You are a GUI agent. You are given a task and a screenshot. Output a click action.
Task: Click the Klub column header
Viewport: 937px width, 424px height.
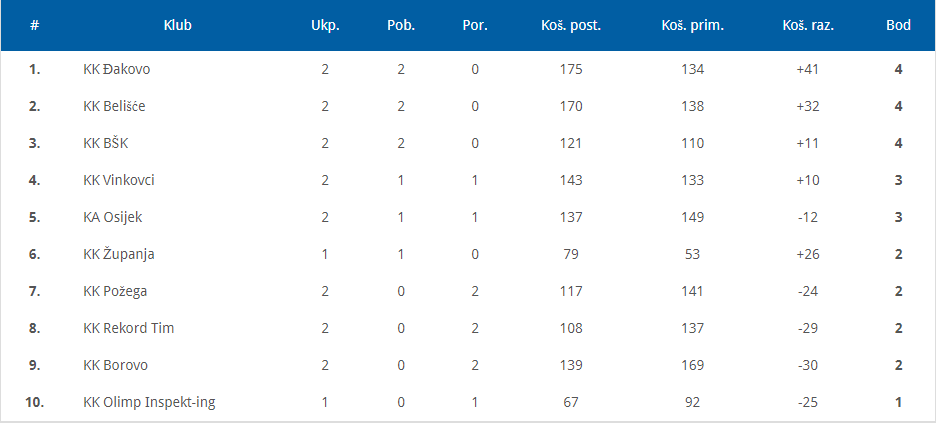[177, 25]
